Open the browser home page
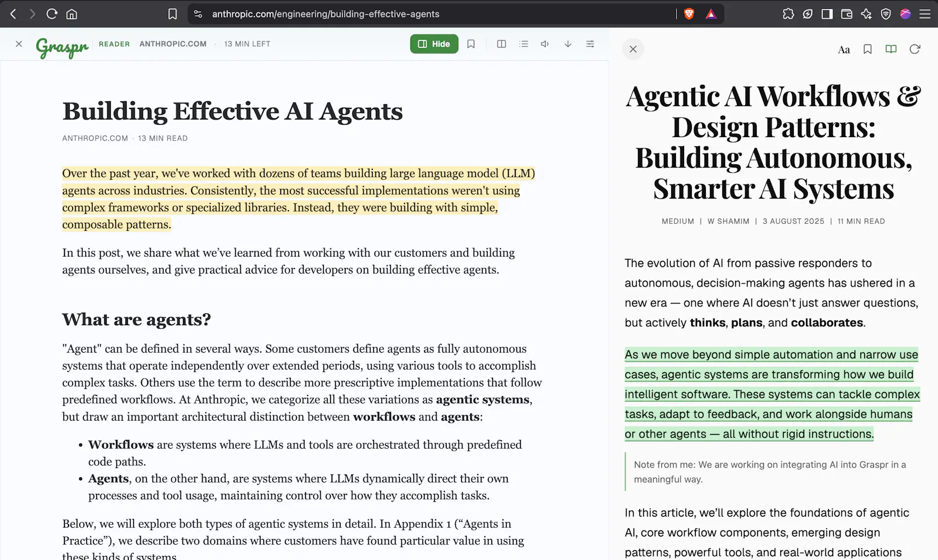Image resolution: width=938 pixels, height=560 pixels. (72, 14)
